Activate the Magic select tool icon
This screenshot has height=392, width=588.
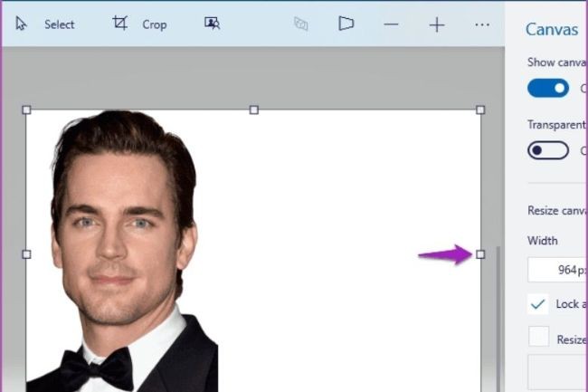[212, 24]
